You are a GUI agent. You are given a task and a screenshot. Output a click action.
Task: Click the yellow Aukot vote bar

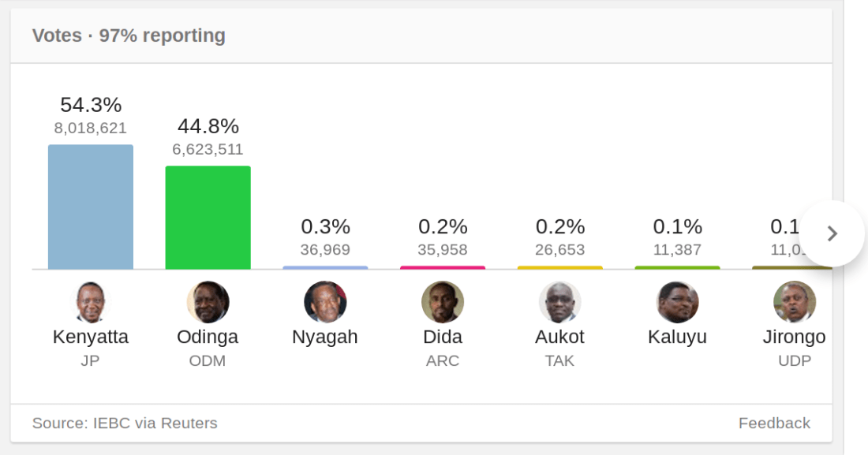(x=560, y=267)
